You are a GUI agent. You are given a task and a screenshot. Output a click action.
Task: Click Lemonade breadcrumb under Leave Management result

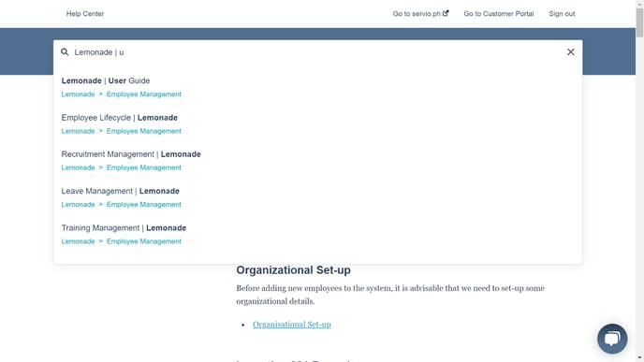[78, 205]
